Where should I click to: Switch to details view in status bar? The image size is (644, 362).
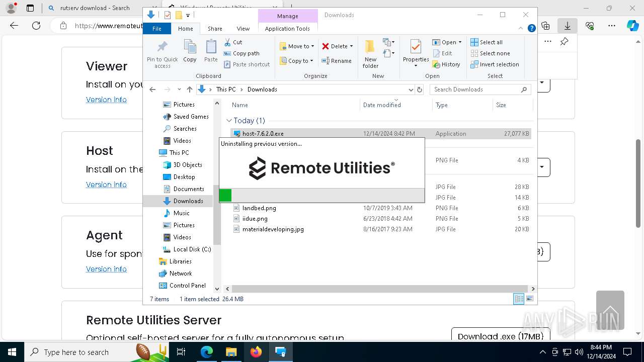[x=519, y=299]
